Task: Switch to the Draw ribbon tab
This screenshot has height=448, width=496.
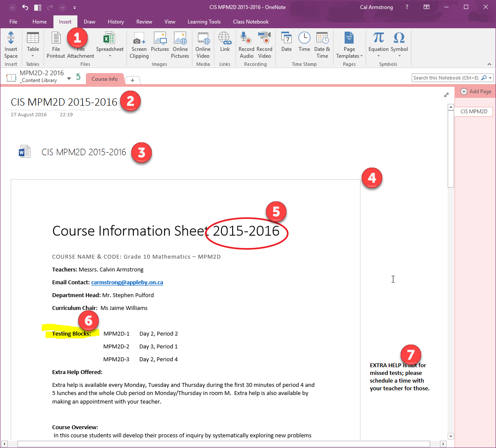Action: (x=89, y=21)
